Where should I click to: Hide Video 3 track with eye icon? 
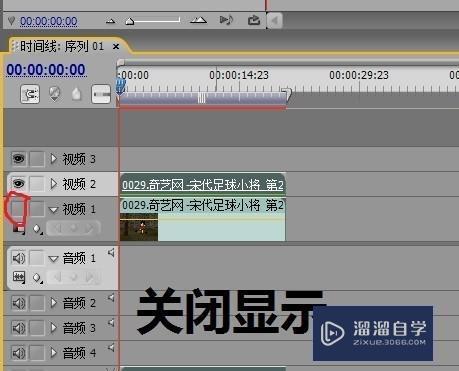(18, 159)
